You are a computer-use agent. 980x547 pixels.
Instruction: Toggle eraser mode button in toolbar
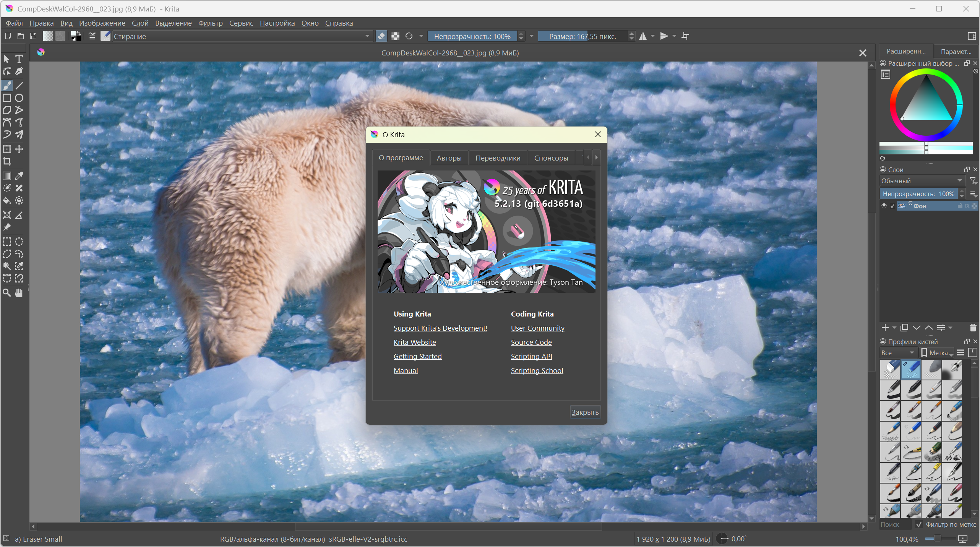coord(381,36)
